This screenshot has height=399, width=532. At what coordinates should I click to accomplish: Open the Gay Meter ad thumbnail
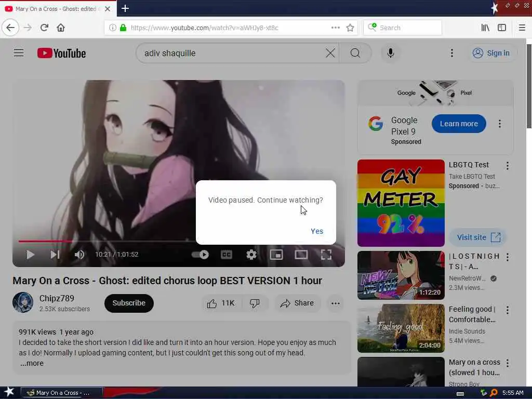401,203
